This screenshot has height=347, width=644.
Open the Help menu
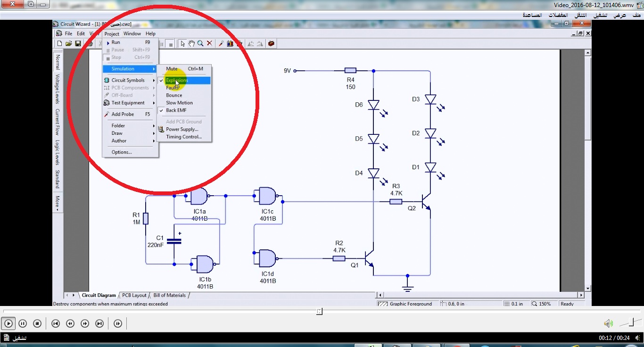coord(150,33)
